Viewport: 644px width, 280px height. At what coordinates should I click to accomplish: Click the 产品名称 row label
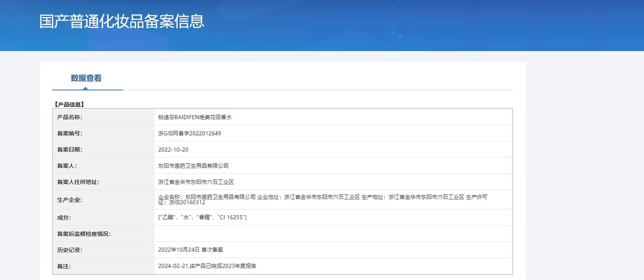[x=70, y=117]
